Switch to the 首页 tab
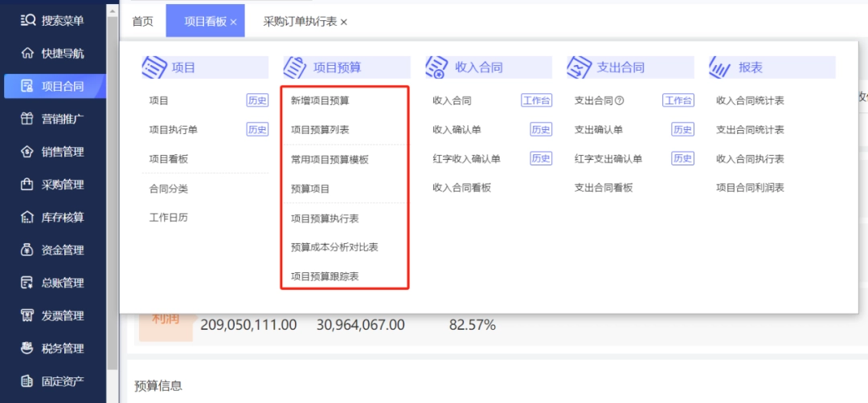Viewport: 868px width, 403px height. coord(142,22)
